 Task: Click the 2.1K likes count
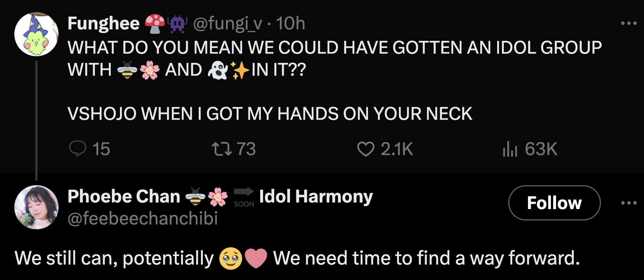point(397,149)
